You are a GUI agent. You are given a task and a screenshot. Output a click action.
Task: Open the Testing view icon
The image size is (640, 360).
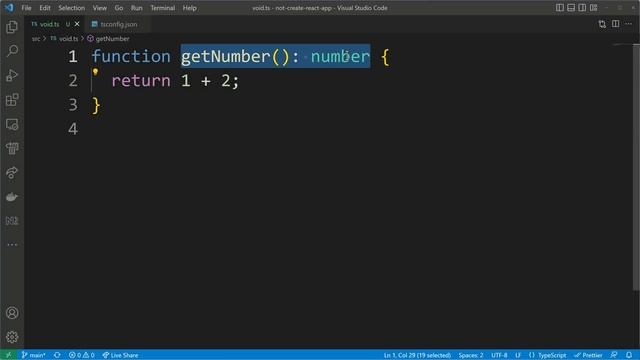pos(12,148)
